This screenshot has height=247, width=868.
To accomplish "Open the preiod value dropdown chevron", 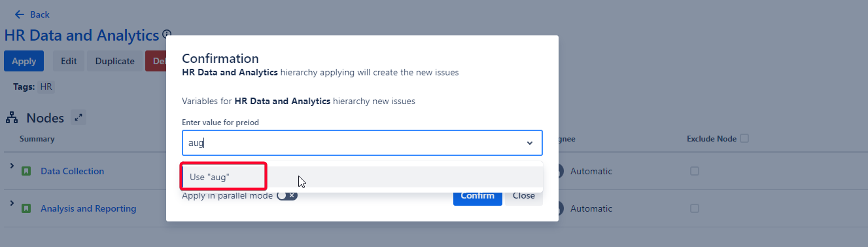I will pos(529,143).
